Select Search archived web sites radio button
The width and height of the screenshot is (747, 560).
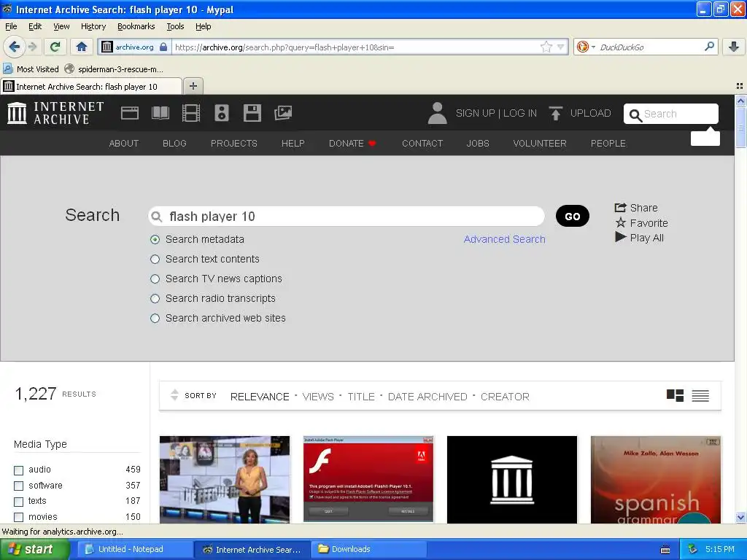pos(155,318)
